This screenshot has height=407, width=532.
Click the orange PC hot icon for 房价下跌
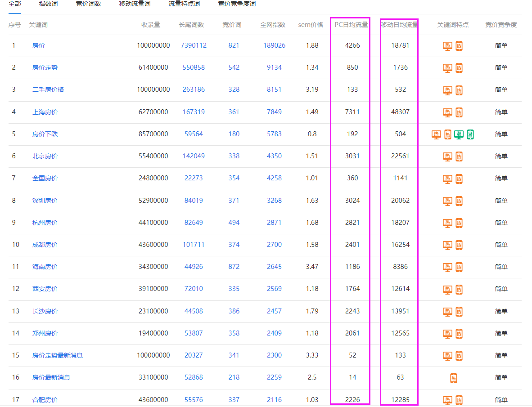pyautogui.click(x=436, y=134)
